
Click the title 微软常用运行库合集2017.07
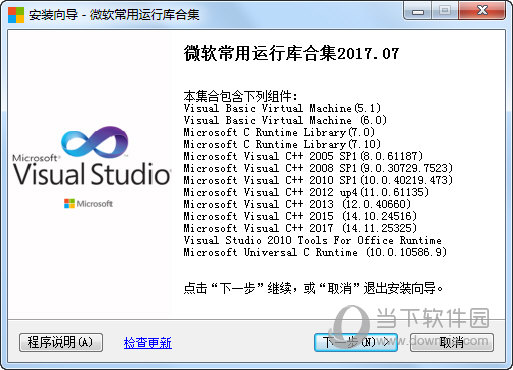(291, 54)
